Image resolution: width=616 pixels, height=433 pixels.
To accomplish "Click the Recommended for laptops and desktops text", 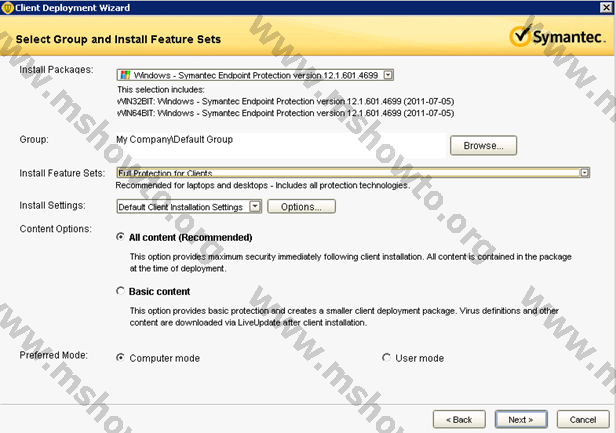I will click(x=262, y=185).
